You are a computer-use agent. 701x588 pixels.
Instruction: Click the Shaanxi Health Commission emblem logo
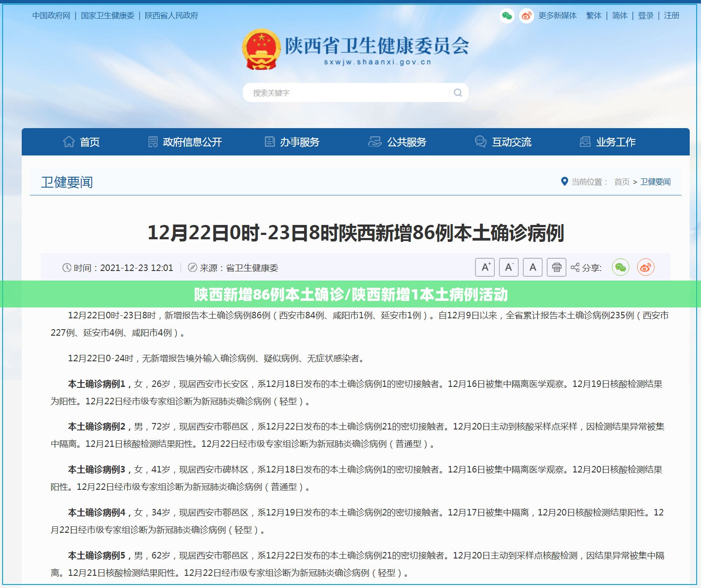point(261,49)
